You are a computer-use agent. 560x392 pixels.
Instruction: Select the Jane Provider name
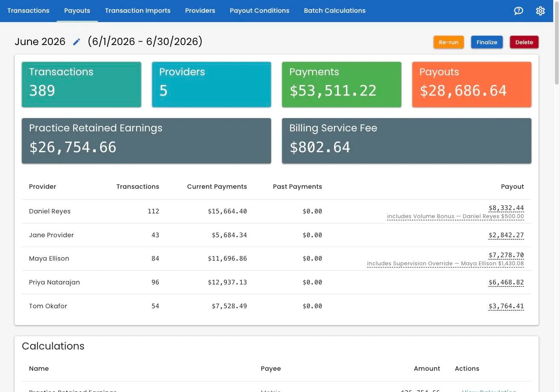tap(51, 235)
